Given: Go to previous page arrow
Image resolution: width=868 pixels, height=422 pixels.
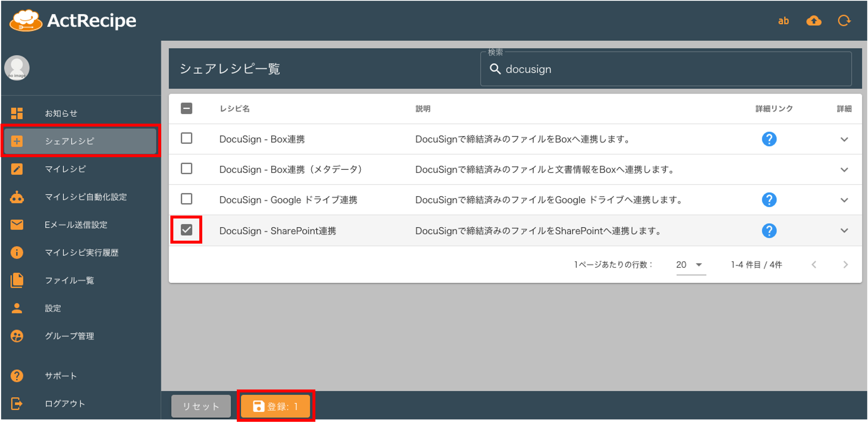Looking at the screenshot, I should point(814,265).
